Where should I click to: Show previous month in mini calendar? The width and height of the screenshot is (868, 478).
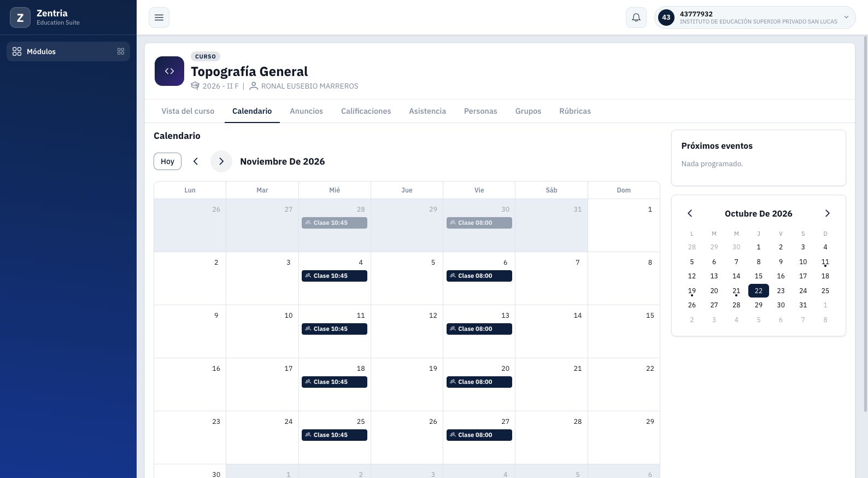tap(690, 213)
